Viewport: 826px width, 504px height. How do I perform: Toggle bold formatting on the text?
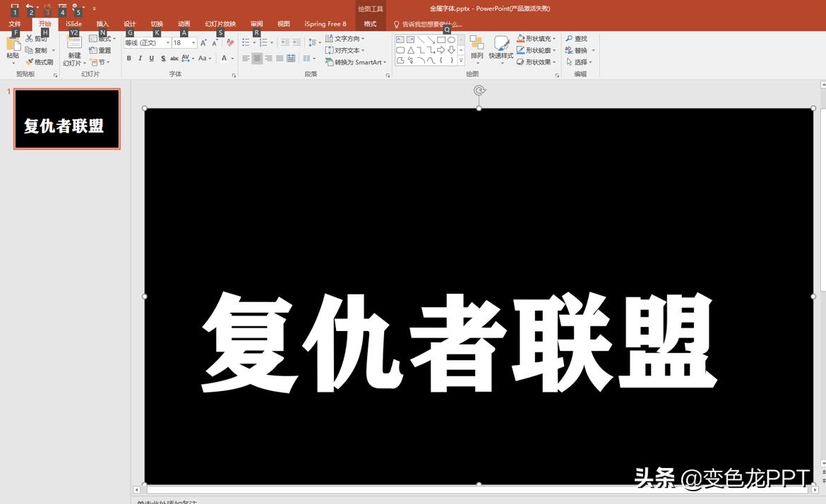tap(128, 59)
